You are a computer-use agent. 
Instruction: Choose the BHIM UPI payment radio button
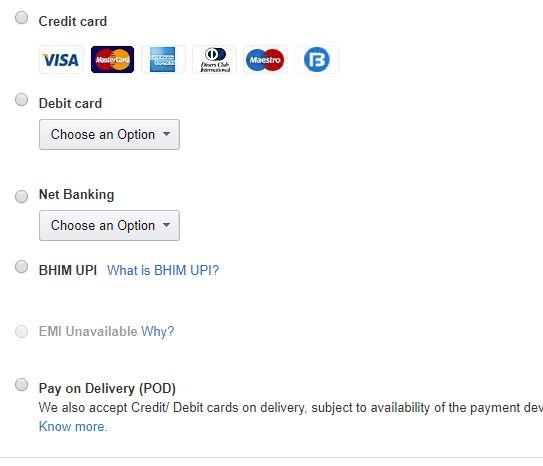point(21,267)
